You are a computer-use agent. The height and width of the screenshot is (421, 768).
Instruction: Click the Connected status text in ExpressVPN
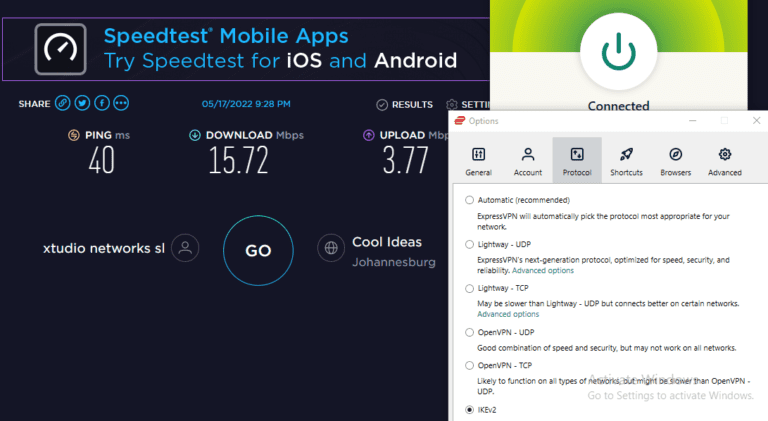pos(619,106)
